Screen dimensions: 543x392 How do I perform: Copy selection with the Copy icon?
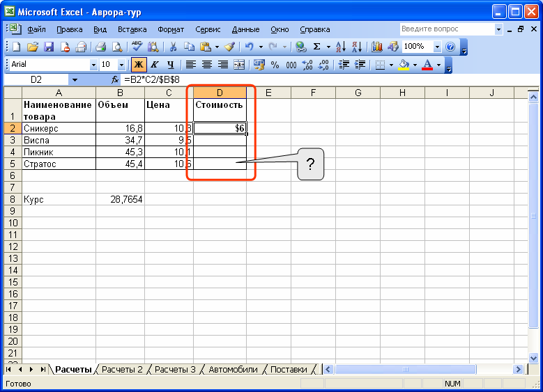[x=189, y=47]
